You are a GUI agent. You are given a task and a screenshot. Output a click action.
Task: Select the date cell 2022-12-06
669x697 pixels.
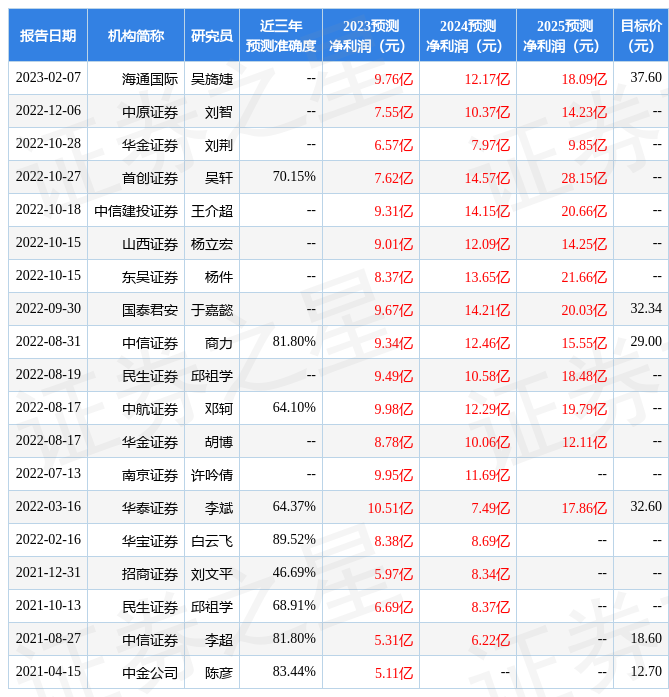tap(48, 111)
